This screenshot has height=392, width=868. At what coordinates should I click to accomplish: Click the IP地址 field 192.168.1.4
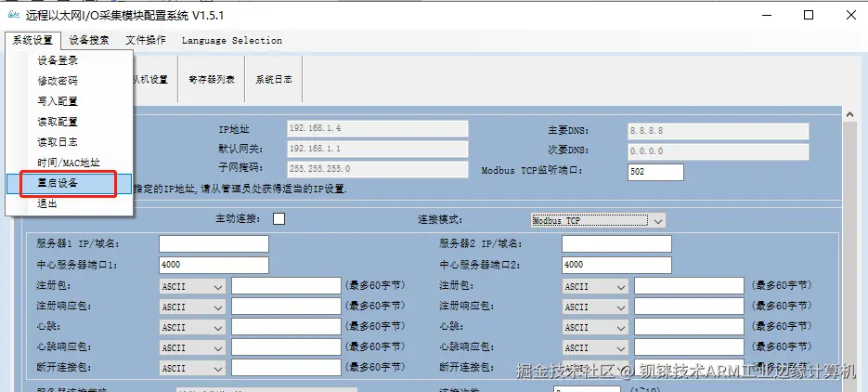click(378, 128)
